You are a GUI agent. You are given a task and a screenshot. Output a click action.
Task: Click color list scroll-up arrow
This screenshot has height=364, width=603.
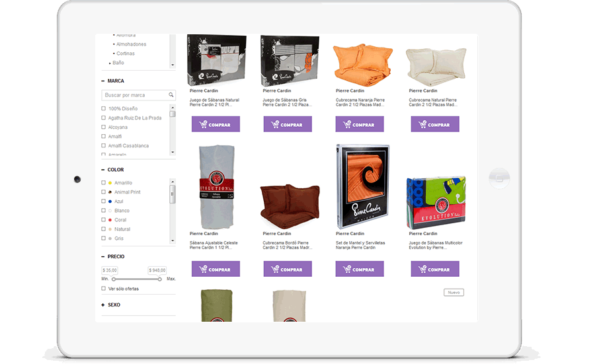[173, 182]
